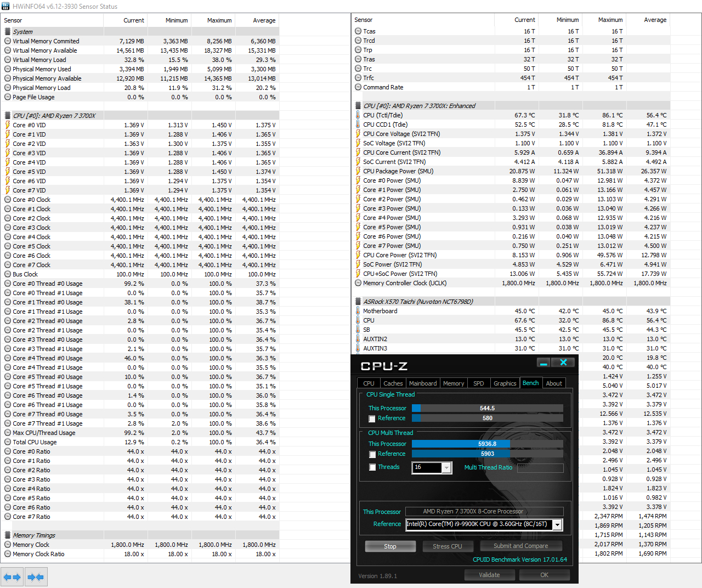The height and width of the screenshot is (588, 702).
Task: Click the Sensor column header in left panel
Action: click(52, 20)
